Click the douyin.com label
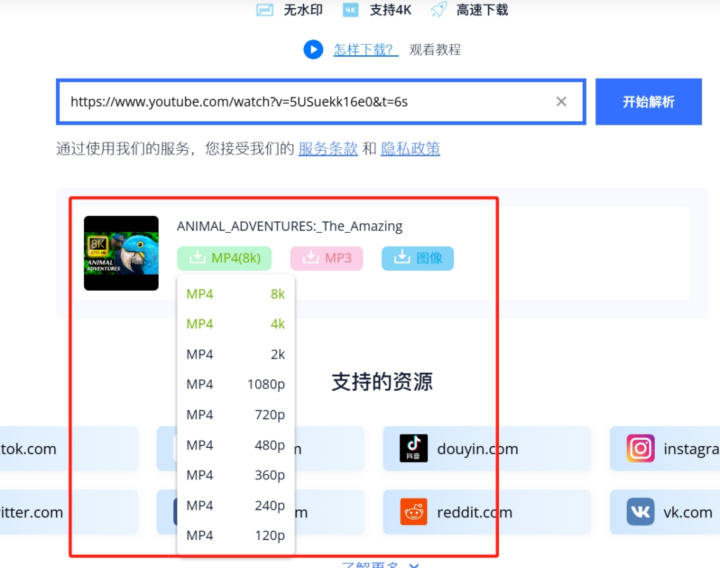 pos(478,449)
